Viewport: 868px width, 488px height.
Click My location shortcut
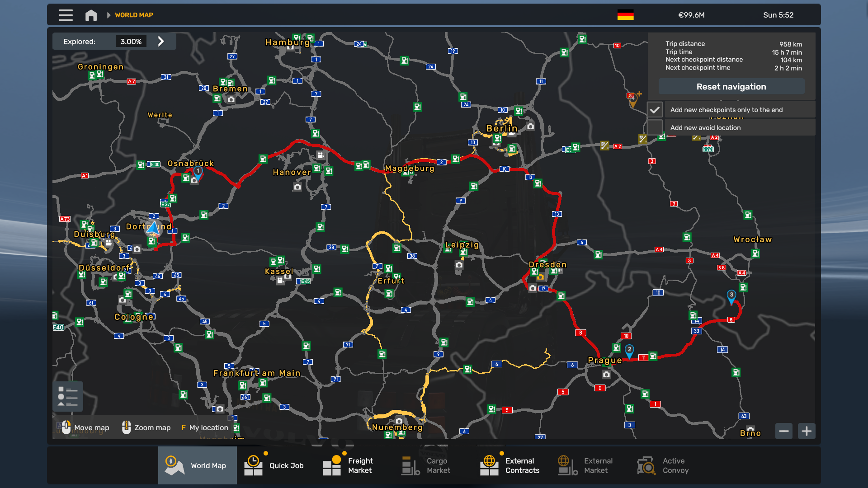tap(205, 427)
